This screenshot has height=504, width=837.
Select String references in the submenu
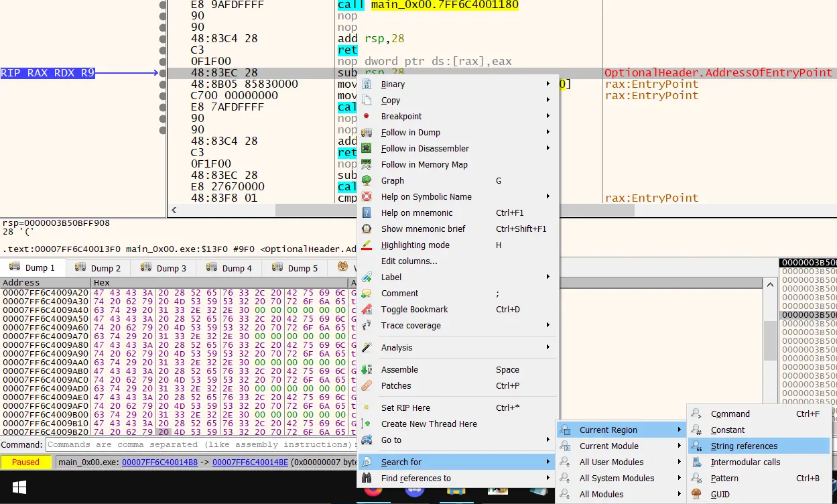pos(744,446)
